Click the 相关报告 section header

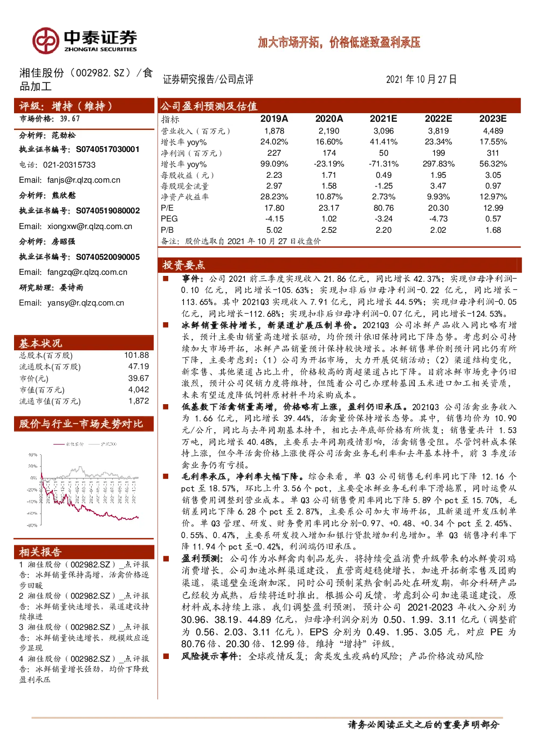pos(84,552)
